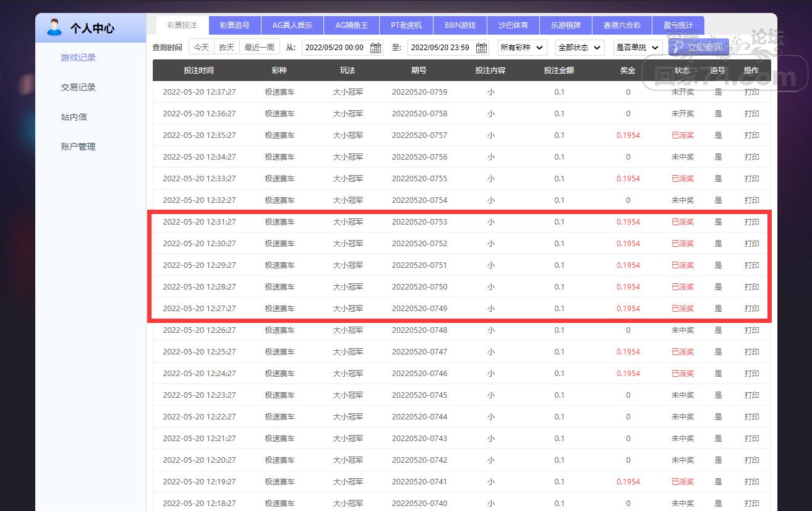Click the personal center user avatar icon

pyautogui.click(x=54, y=27)
